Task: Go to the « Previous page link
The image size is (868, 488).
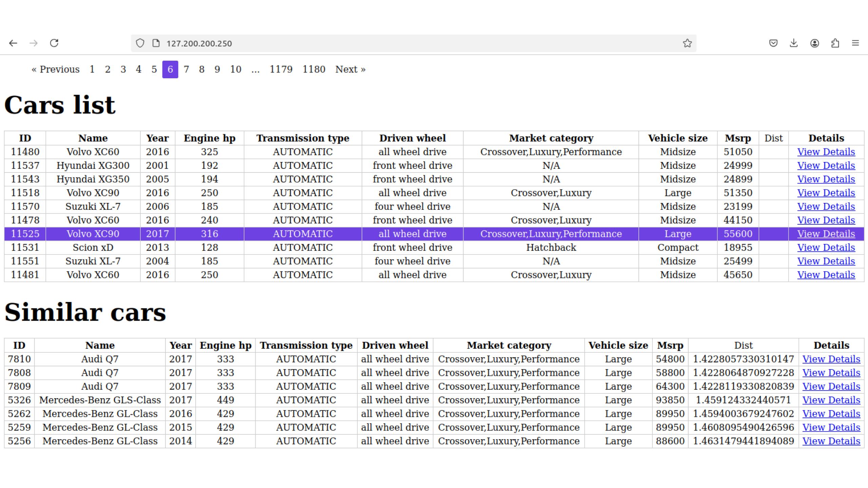Action: [56, 69]
